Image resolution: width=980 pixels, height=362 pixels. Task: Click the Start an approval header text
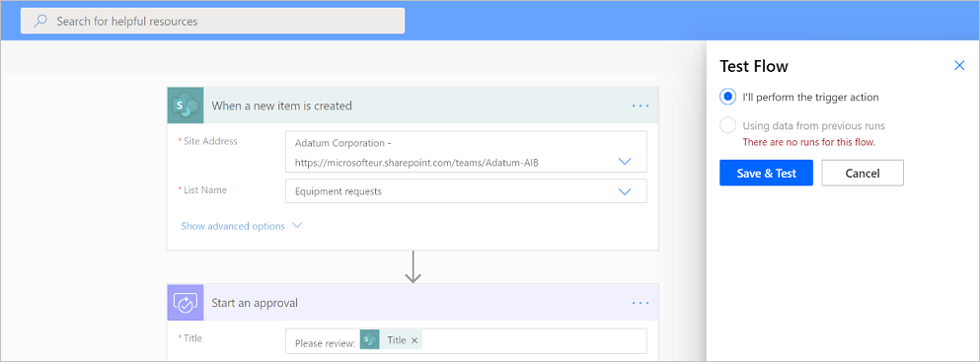tap(255, 304)
